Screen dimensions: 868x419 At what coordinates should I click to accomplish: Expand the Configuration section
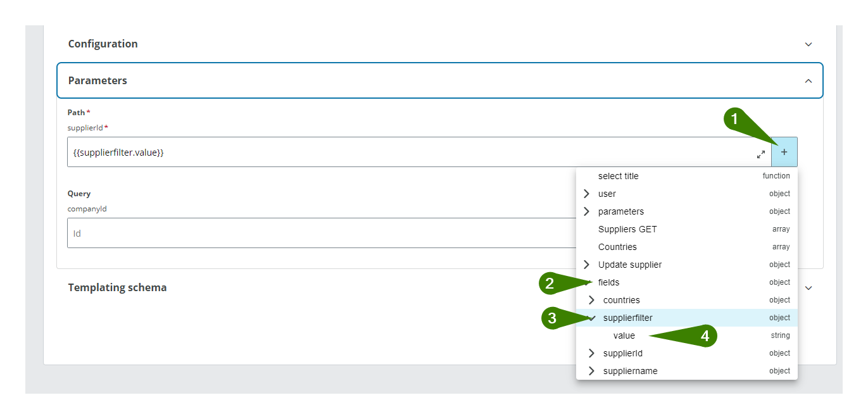pyautogui.click(x=808, y=44)
